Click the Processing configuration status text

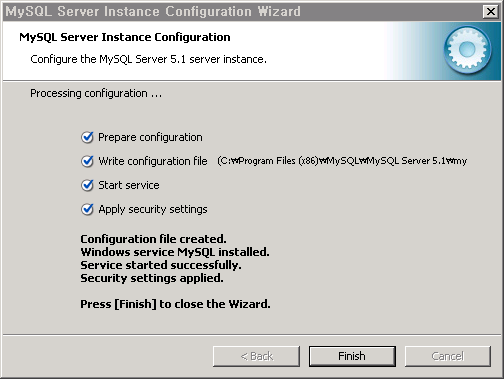[96, 93]
